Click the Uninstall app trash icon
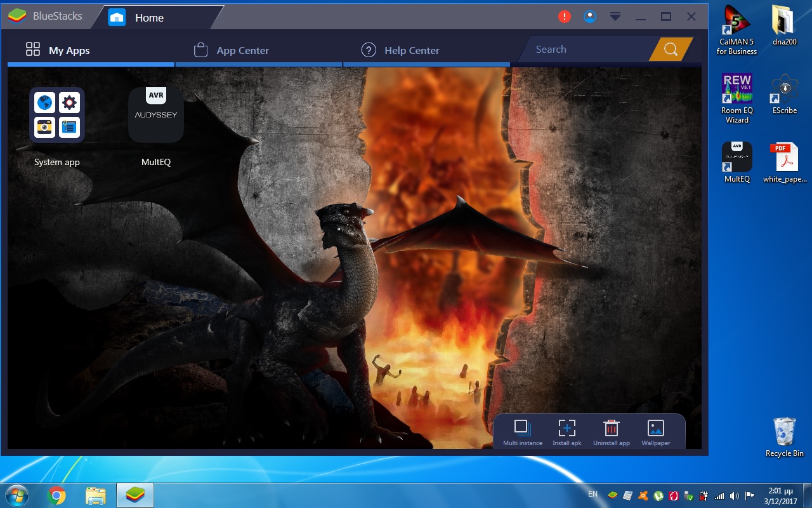This screenshot has width=812, height=508. pos(611,427)
